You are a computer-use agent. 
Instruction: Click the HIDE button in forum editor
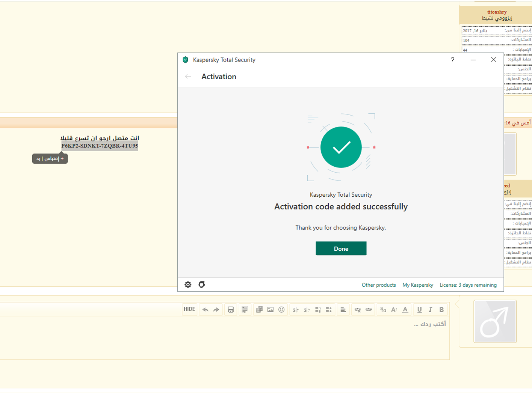[x=189, y=309]
